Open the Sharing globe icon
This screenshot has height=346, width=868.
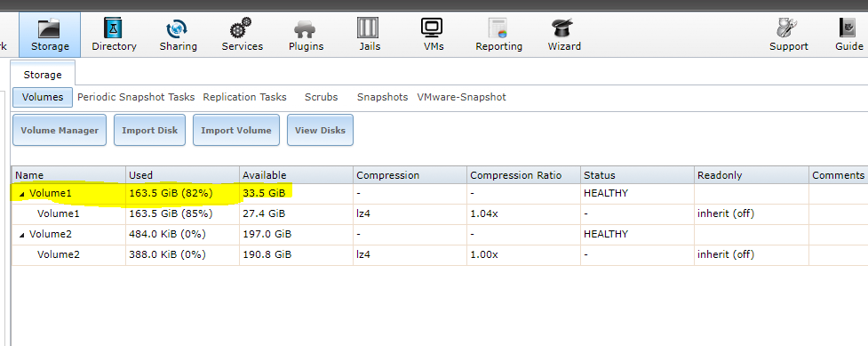pos(177,28)
